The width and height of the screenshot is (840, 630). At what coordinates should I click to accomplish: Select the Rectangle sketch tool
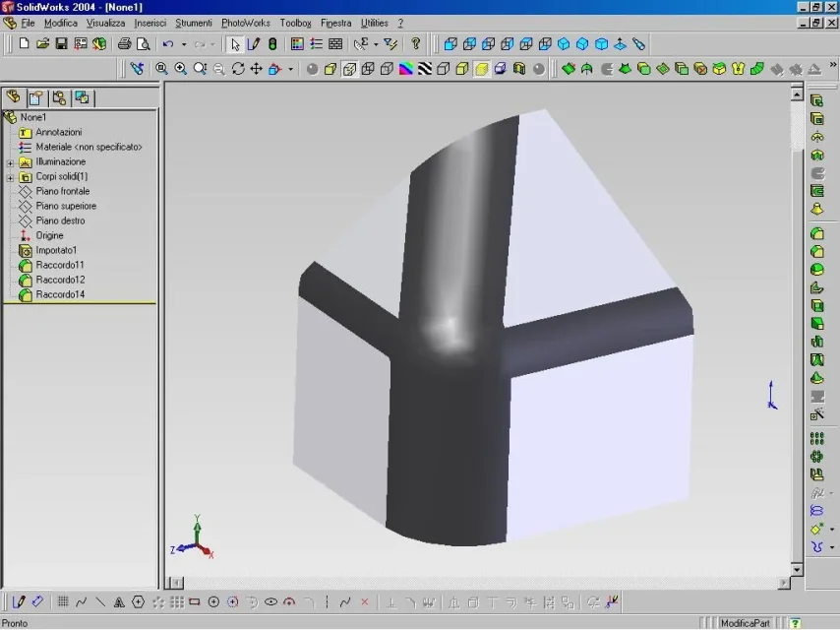tap(195, 602)
